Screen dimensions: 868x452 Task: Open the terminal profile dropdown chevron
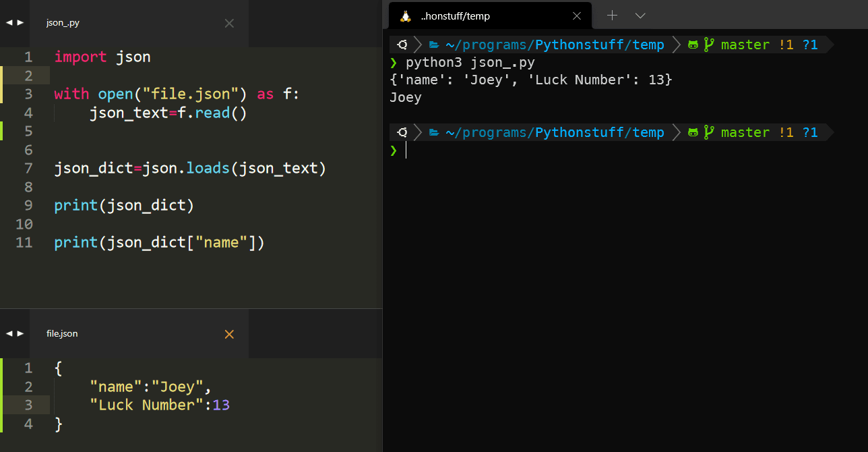640,16
